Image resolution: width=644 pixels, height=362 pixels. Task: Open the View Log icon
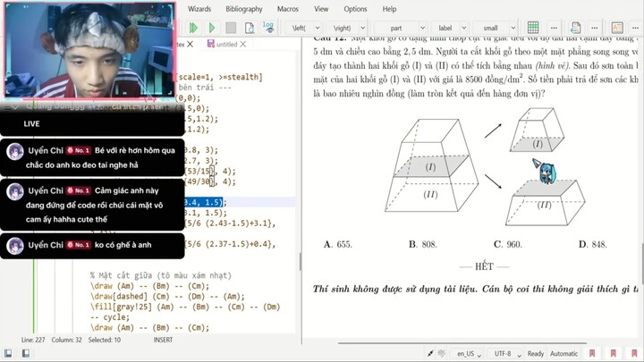tap(268, 28)
